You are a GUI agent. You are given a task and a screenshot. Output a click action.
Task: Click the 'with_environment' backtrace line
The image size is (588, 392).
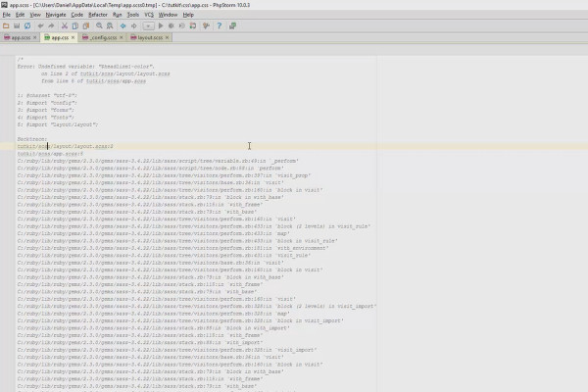(172, 248)
